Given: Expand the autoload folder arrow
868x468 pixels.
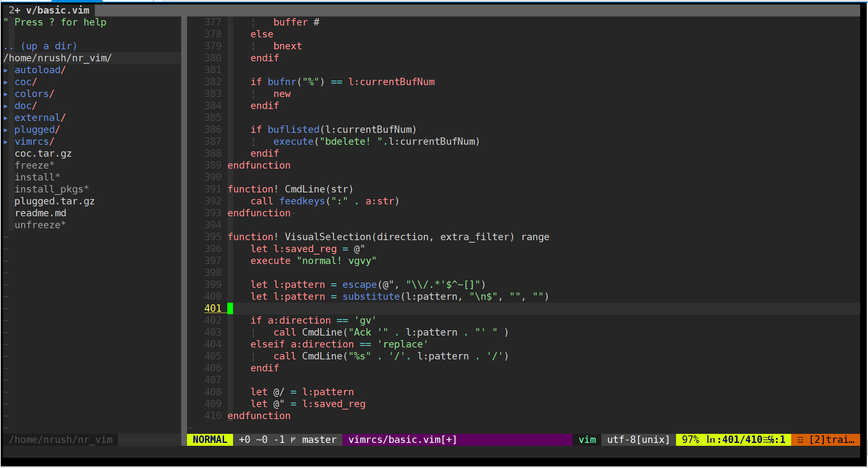Looking at the screenshot, I should click(x=6, y=70).
